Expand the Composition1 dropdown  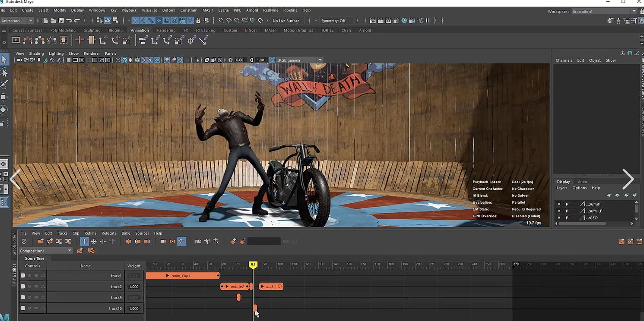pos(69,251)
